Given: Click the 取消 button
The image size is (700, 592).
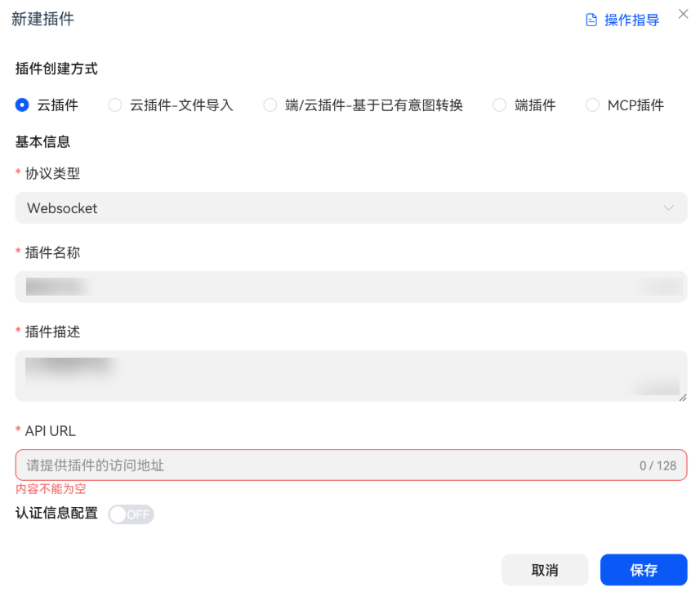Looking at the screenshot, I should click(545, 570).
